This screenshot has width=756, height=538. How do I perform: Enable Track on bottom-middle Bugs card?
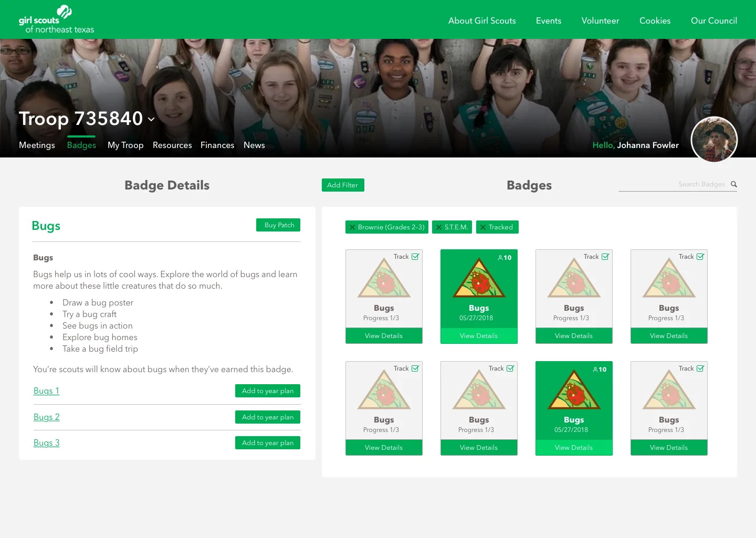[510, 368]
